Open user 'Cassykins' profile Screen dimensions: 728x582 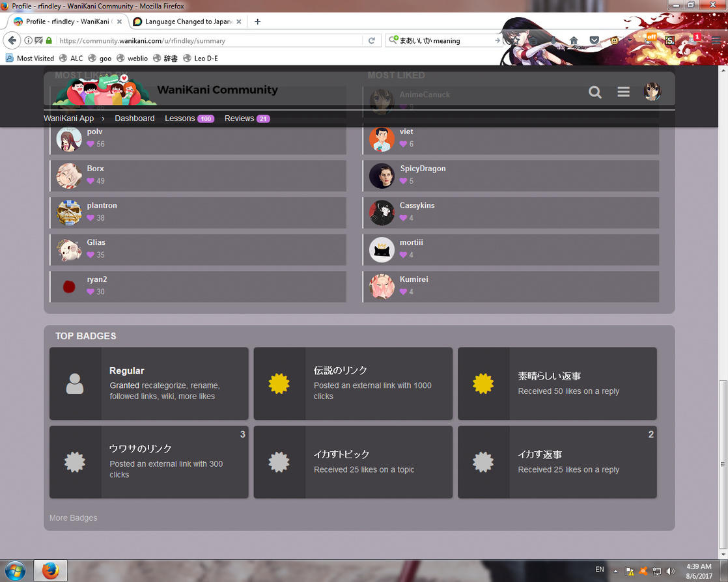click(417, 205)
